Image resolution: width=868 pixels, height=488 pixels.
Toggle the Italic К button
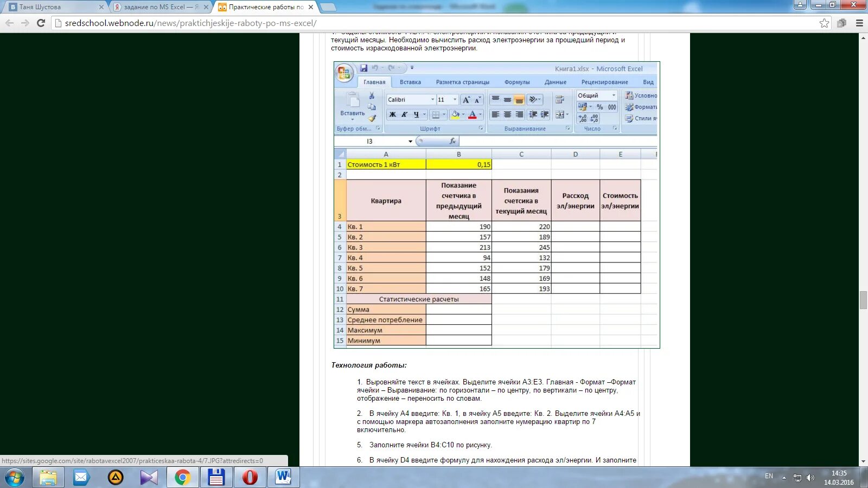point(404,114)
